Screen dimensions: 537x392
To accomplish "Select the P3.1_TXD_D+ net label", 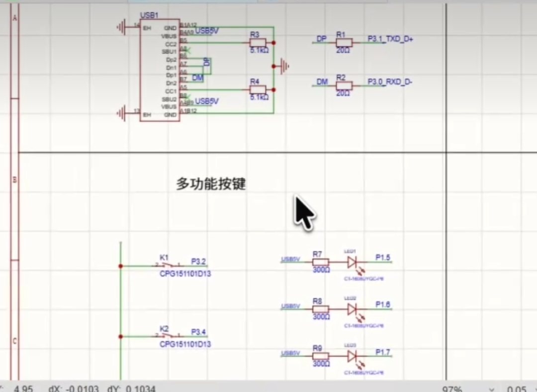I will click(x=390, y=39).
